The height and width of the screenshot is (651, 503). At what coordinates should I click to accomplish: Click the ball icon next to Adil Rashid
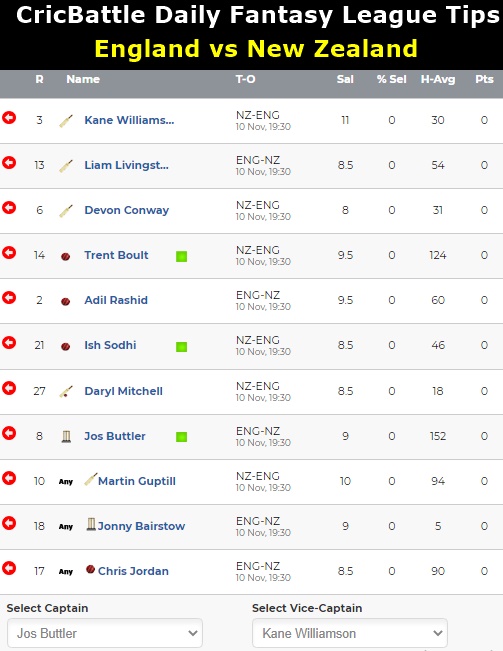coord(66,301)
